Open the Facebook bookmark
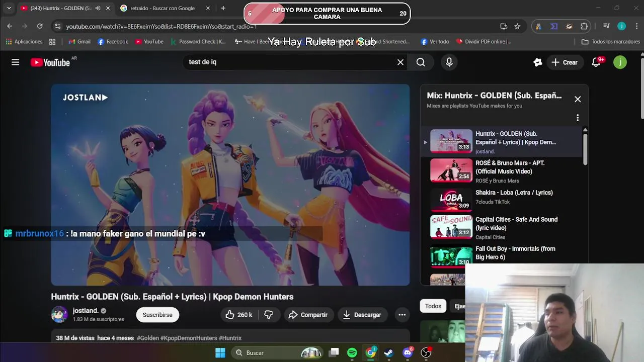 click(x=113, y=42)
